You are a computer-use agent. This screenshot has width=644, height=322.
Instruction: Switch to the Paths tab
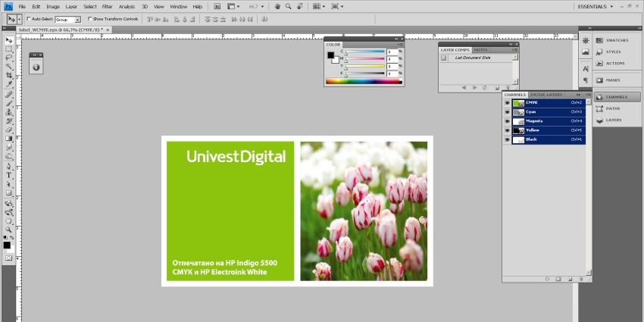tap(537, 95)
